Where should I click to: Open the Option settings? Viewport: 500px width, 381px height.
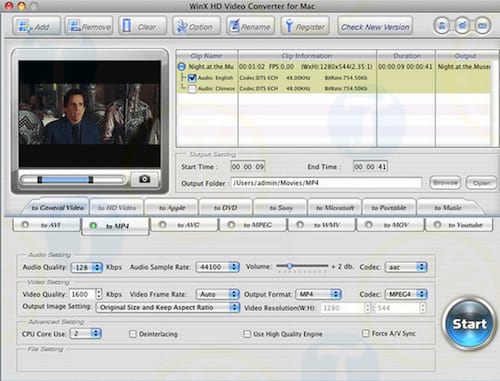196,26
